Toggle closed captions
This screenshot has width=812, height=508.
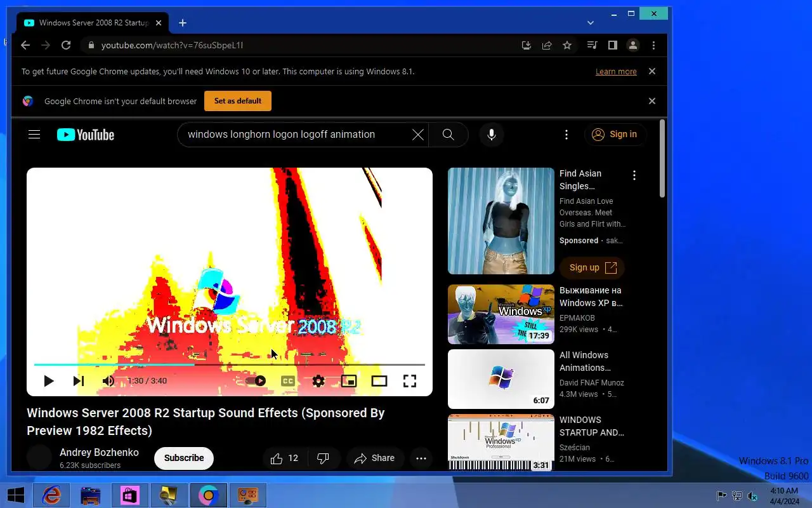click(288, 381)
